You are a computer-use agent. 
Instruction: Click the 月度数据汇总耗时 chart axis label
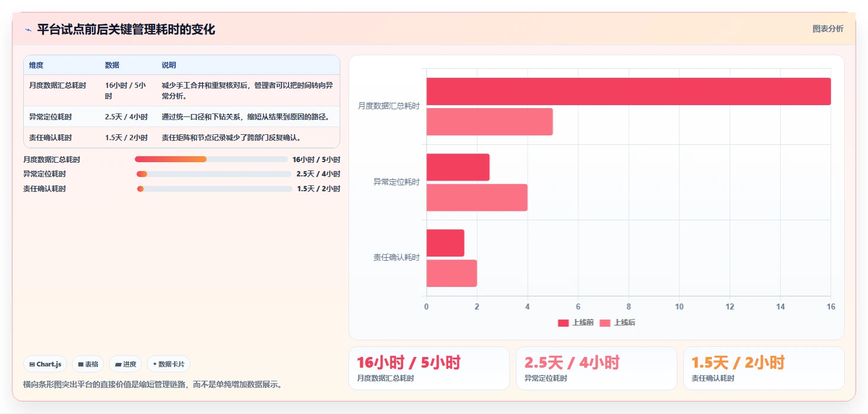pos(389,106)
